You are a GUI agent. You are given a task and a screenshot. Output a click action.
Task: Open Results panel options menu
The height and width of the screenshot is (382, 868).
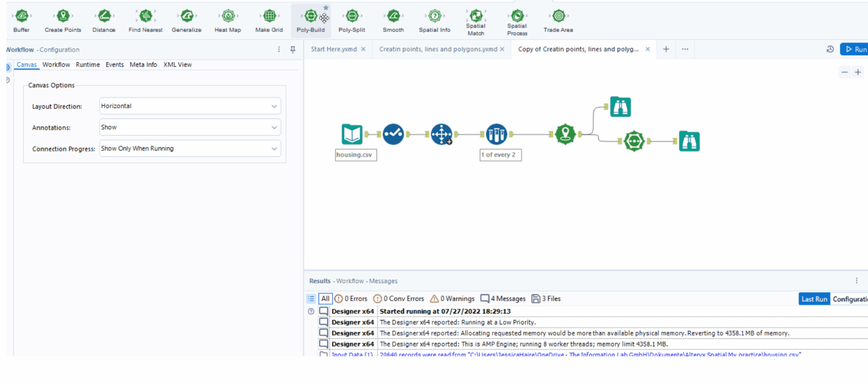pyautogui.click(x=857, y=281)
